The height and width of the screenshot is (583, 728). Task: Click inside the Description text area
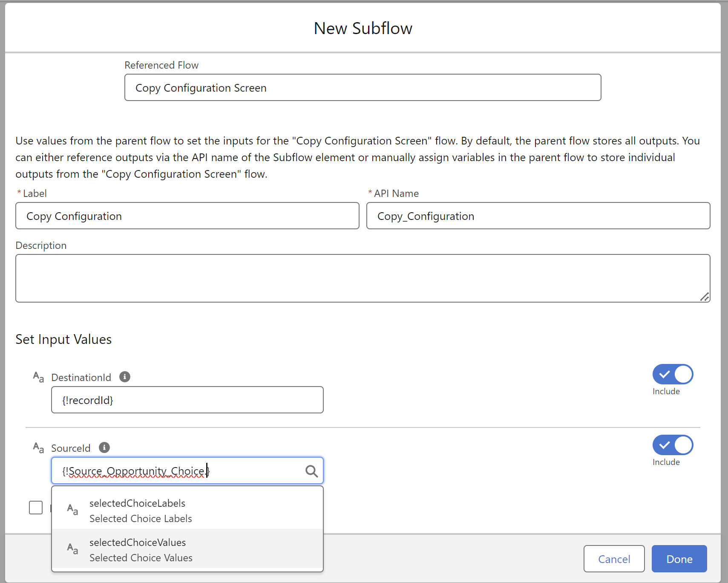[x=363, y=278]
